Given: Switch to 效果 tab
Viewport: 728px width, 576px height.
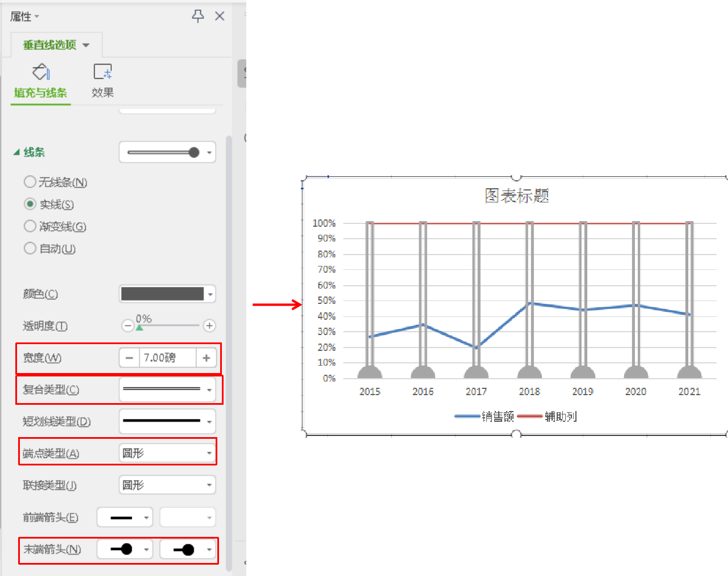Looking at the screenshot, I should click(103, 92).
